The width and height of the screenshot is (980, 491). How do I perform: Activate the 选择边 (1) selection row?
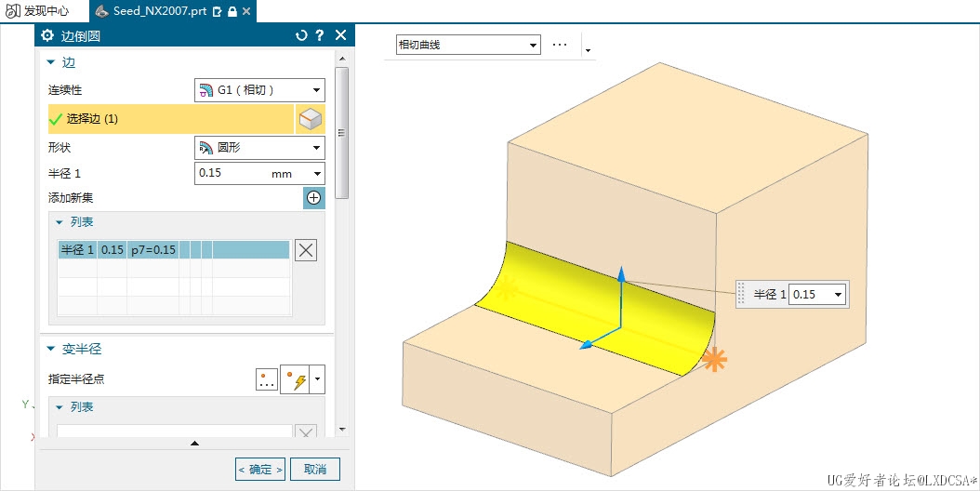(x=171, y=119)
